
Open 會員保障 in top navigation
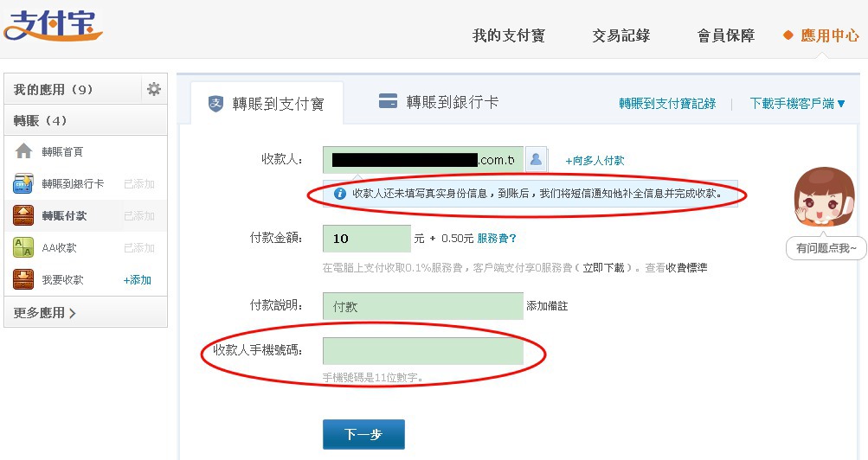726,36
